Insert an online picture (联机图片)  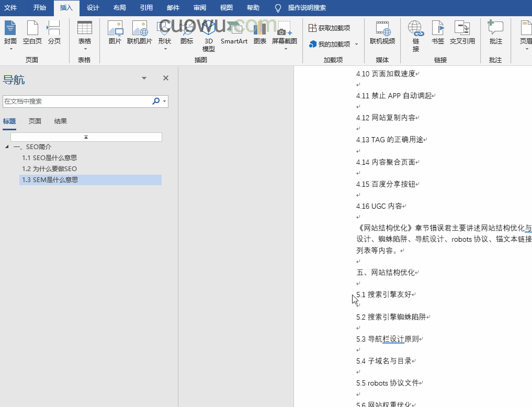click(140, 33)
